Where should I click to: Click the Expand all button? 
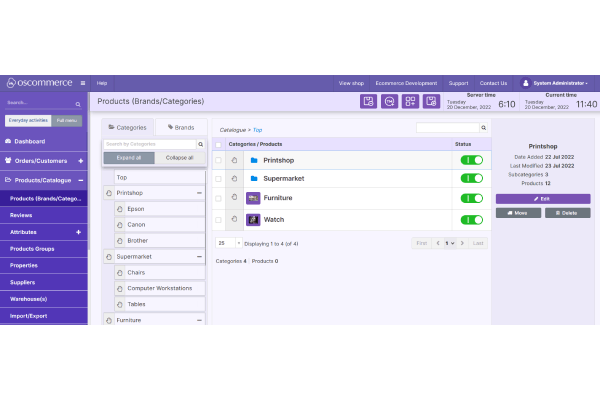[x=129, y=158]
